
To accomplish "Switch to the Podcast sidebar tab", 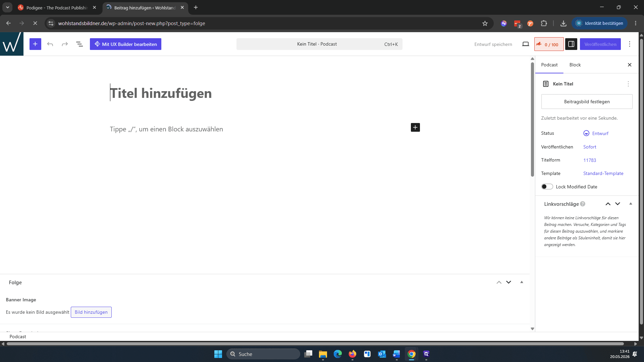I will pyautogui.click(x=549, y=65).
